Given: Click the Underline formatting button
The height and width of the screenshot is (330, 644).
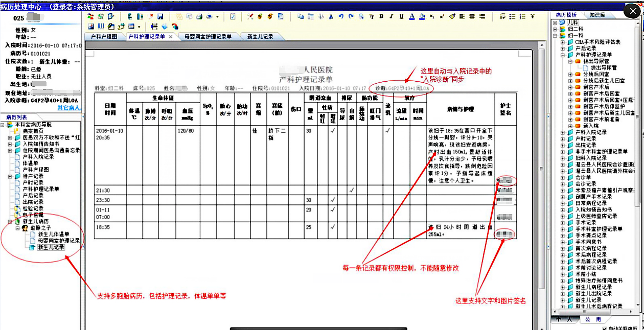Looking at the screenshot, I should [402, 16].
